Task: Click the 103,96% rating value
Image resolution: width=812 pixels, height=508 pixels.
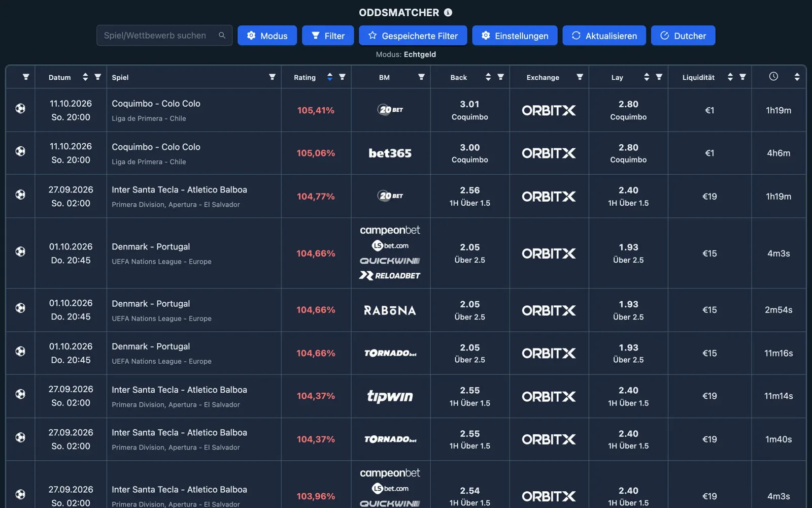Action: (x=316, y=496)
